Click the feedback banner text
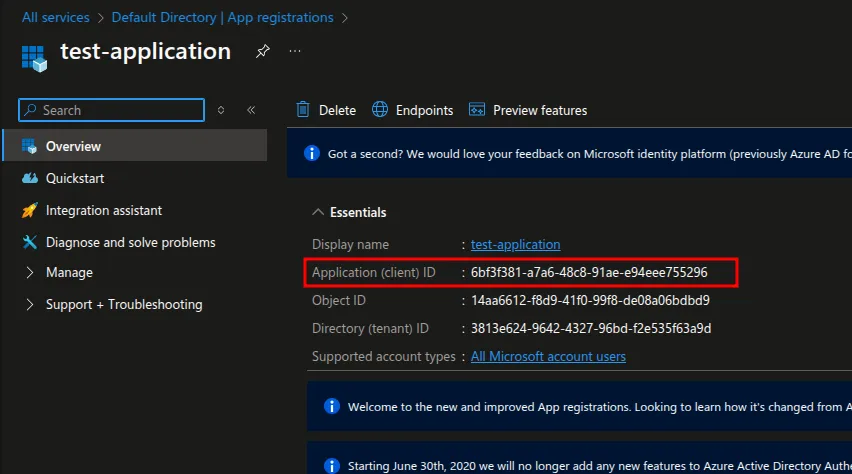 tap(590, 154)
